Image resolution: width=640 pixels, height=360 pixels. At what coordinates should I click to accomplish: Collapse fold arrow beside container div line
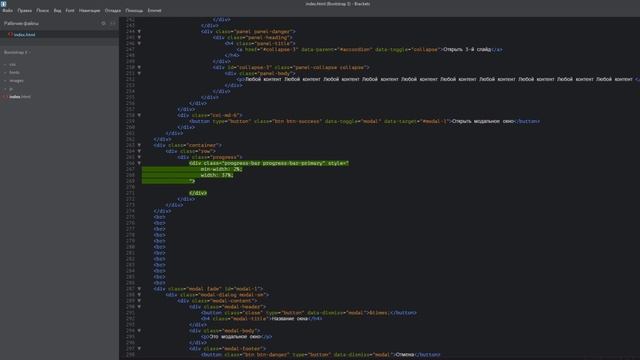click(139, 145)
